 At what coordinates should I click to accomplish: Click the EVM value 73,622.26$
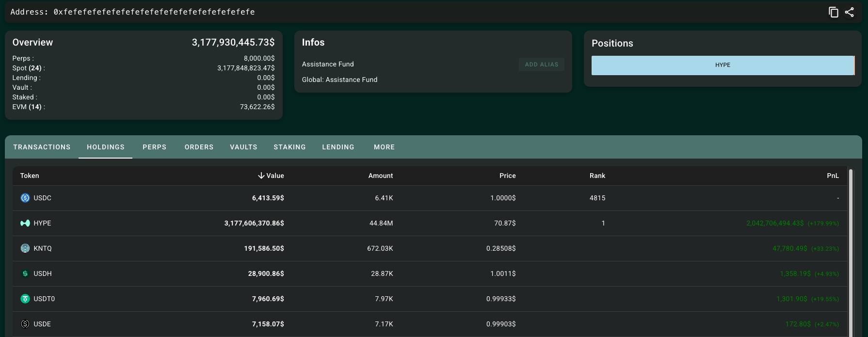pos(257,107)
